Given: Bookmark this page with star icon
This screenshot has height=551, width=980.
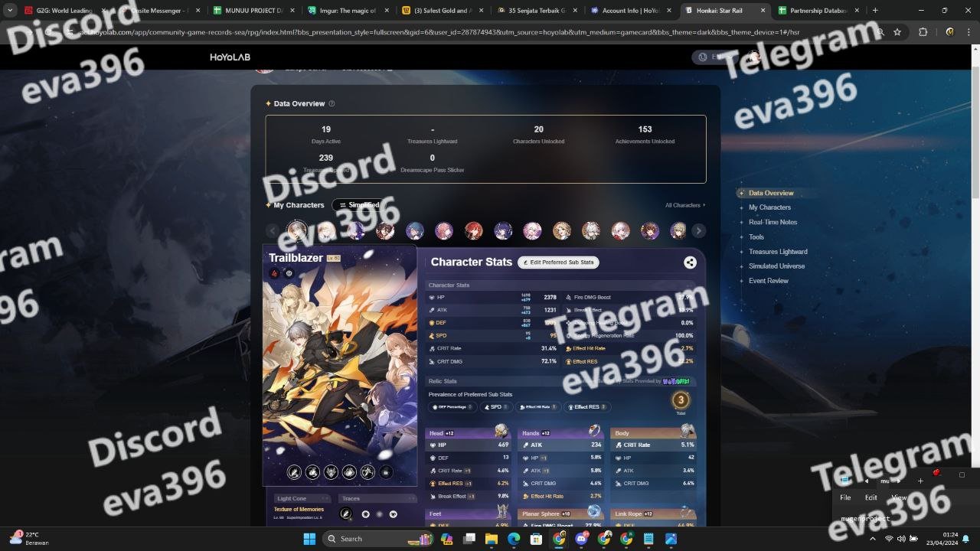Looking at the screenshot, I should coord(897,32).
